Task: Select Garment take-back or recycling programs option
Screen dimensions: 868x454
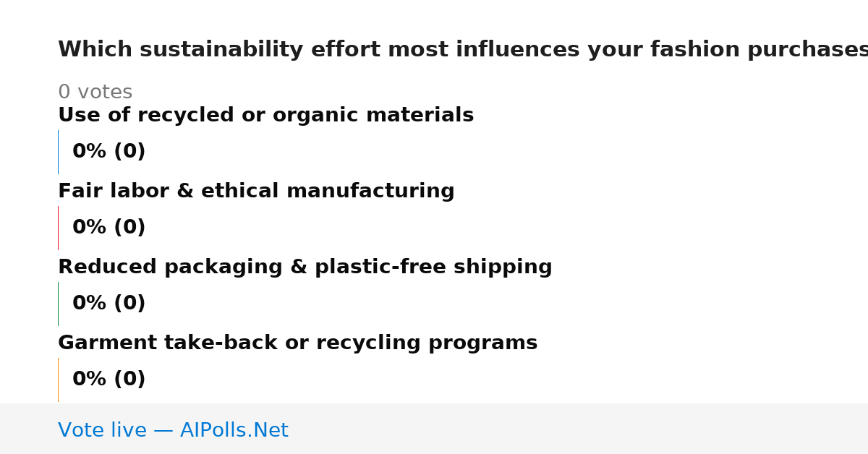Action: click(x=297, y=343)
